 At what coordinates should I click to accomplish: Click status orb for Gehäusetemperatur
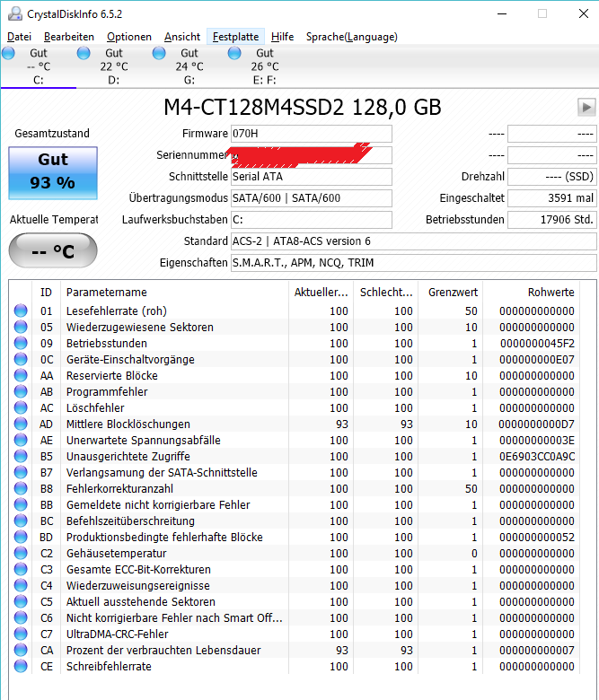(x=21, y=553)
